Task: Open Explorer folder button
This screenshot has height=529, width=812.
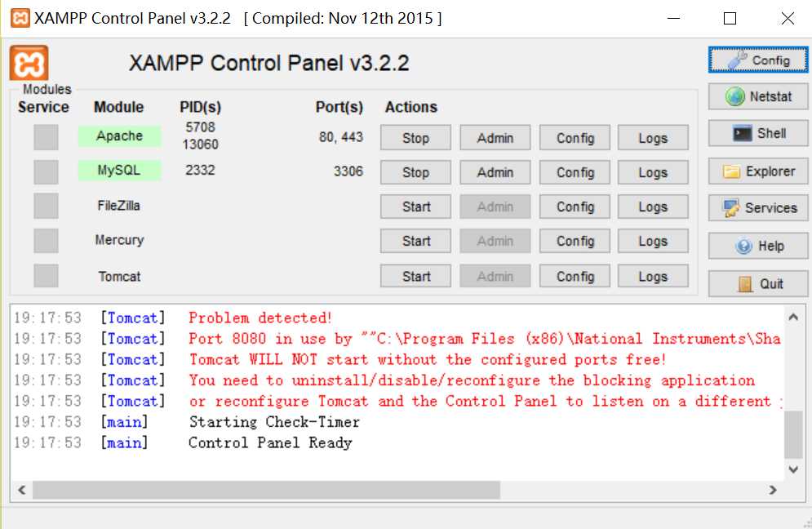Action: (x=757, y=171)
